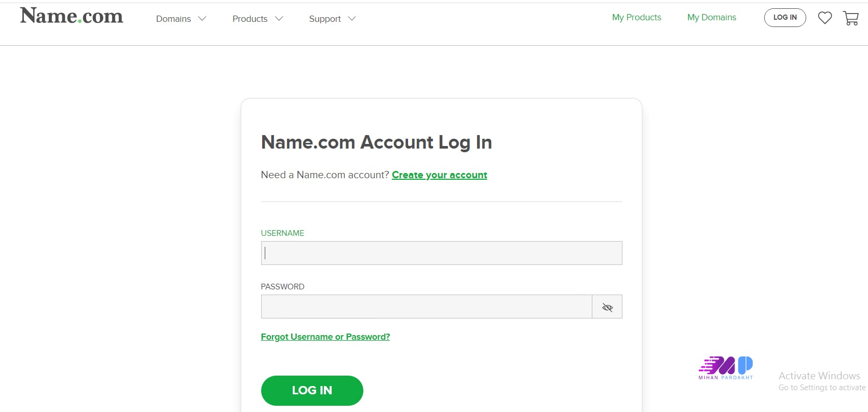Screen dimensions: 868x412
Task: Click the Mihan Pardakht logo
Action: [x=725, y=368]
